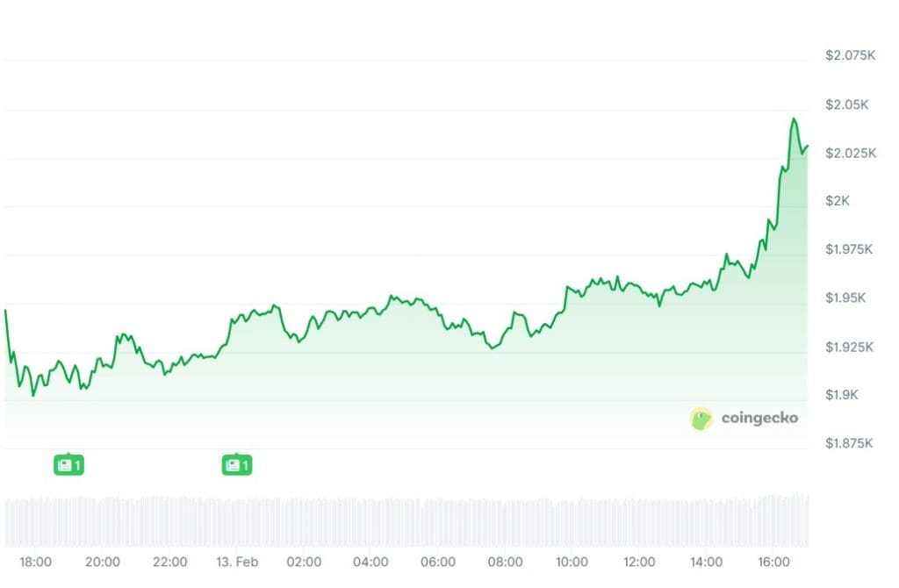
Task: Click the volume bars above 10:00
Action: [572, 523]
